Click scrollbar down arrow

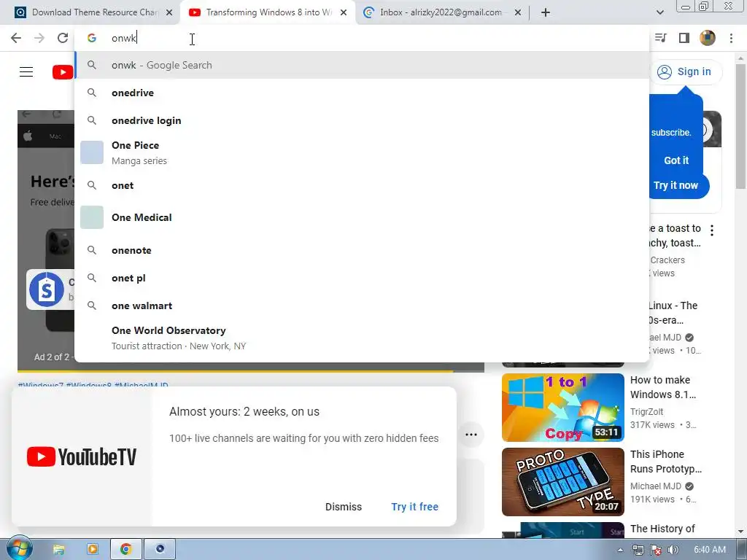click(740, 532)
